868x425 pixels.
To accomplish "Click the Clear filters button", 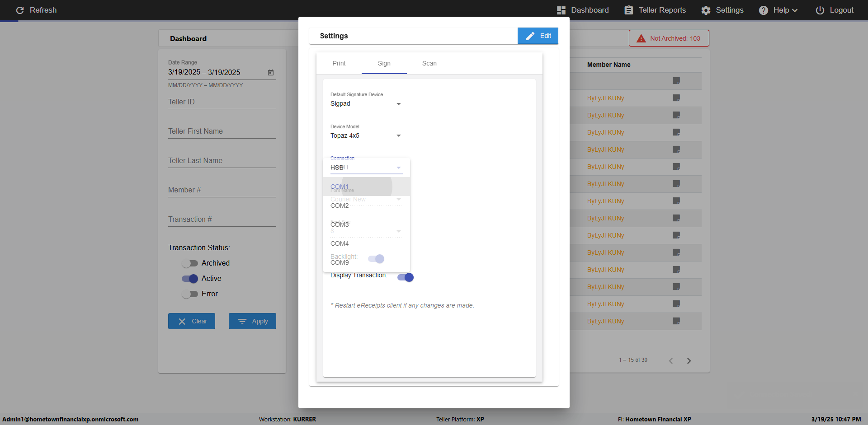I will (x=192, y=321).
